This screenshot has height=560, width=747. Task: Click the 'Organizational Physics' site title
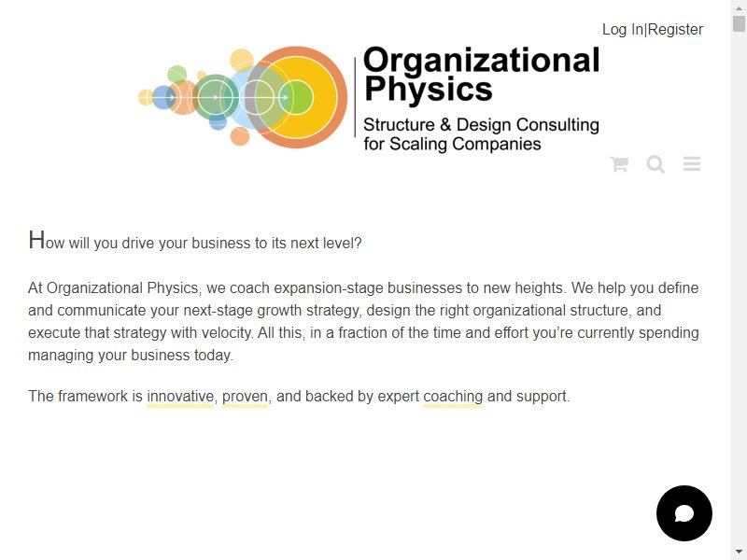click(x=481, y=74)
